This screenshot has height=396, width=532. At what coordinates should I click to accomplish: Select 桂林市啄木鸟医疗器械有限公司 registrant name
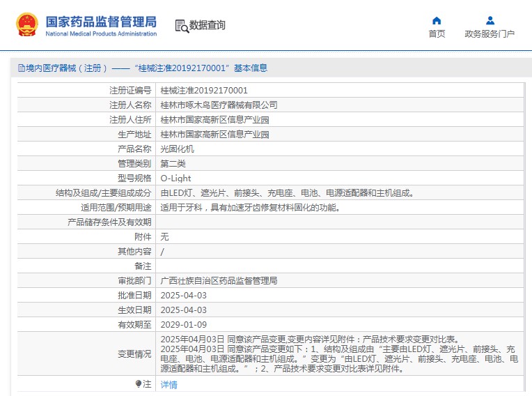point(219,105)
